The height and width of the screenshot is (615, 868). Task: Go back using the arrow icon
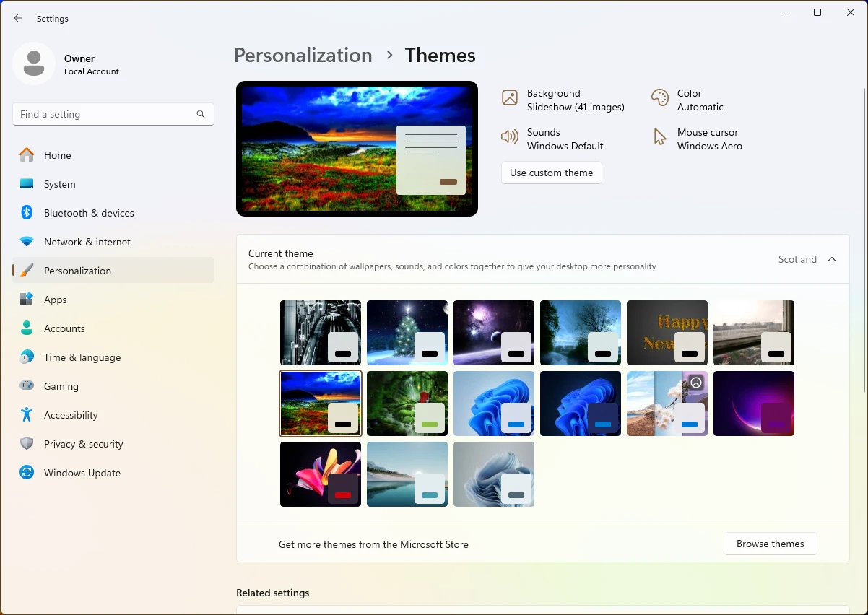(18, 19)
